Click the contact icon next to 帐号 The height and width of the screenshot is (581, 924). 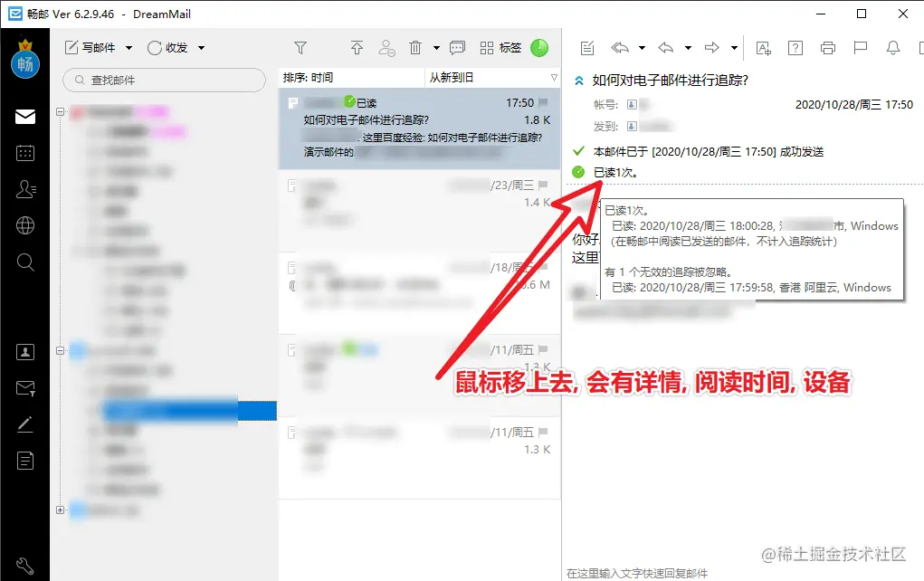click(632, 104)
